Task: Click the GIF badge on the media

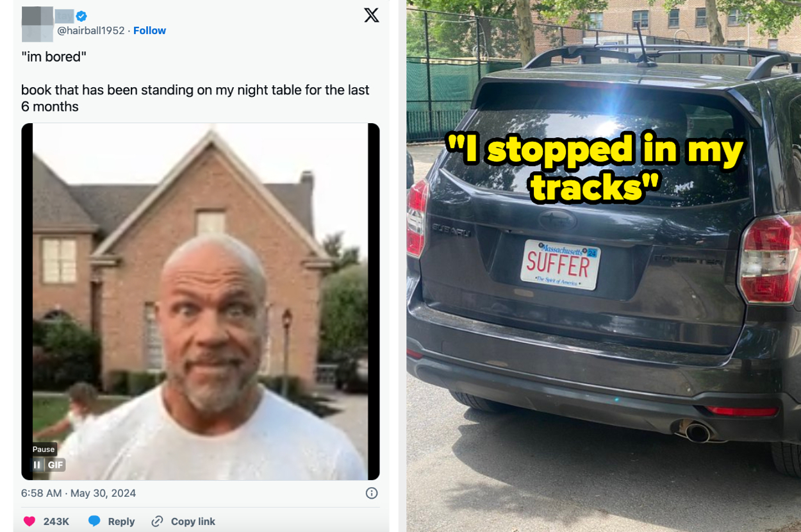Action: 56,465
